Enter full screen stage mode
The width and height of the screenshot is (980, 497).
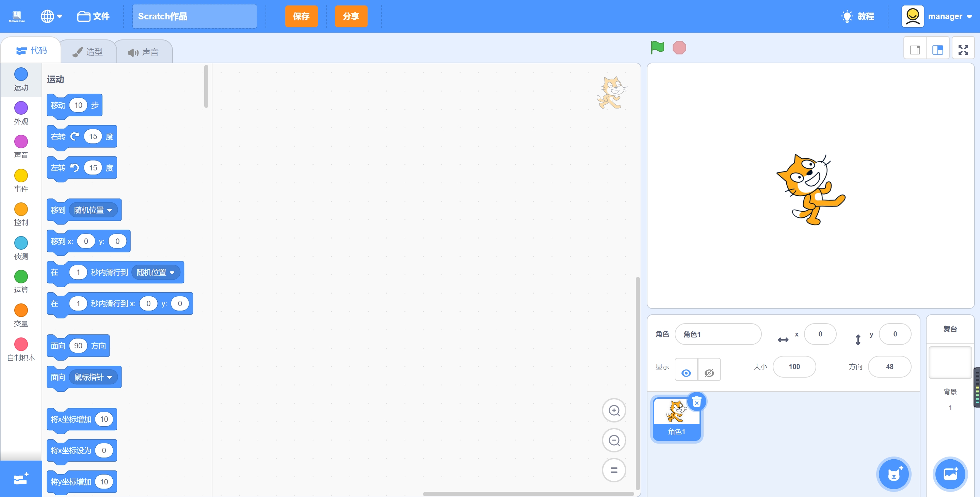963,50
